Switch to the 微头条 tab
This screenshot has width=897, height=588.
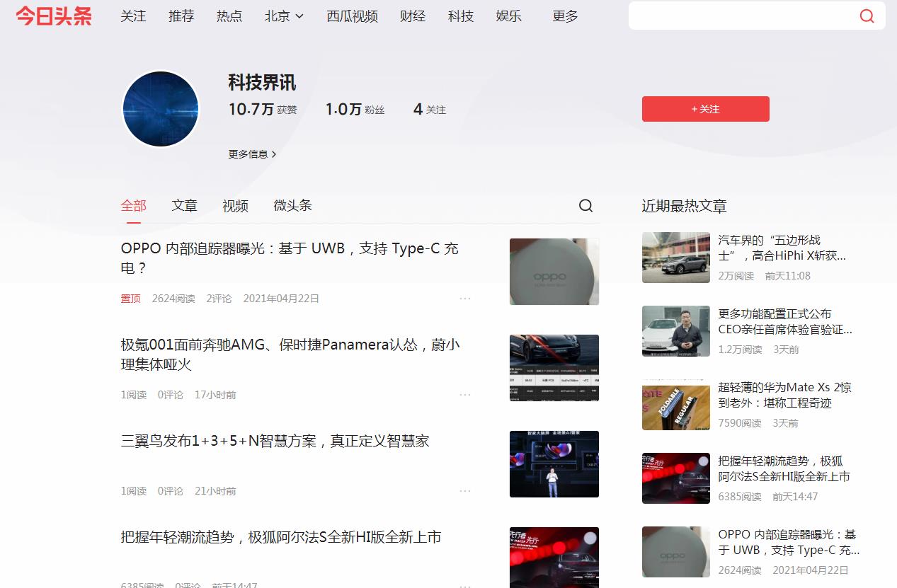coord(292,205)
